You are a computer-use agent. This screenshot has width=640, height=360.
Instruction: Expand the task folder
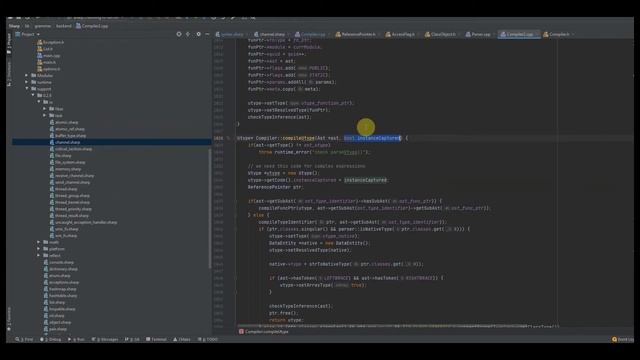(x=45, y=116)
